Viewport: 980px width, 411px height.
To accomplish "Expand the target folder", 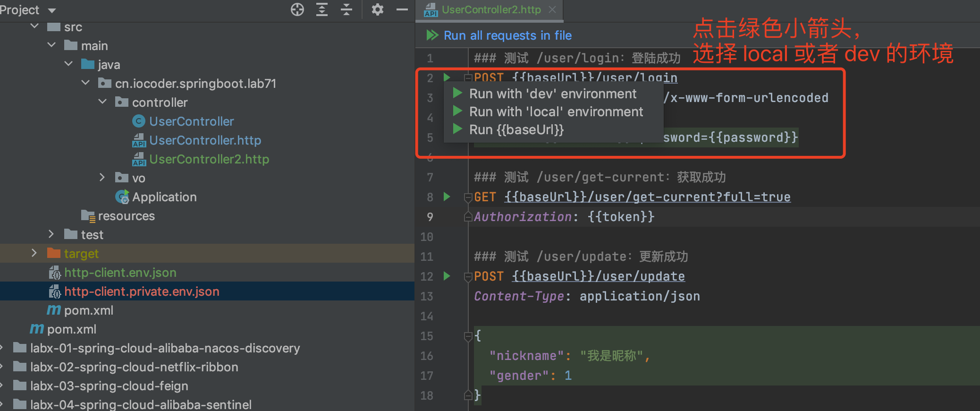I will pos(34,253).
